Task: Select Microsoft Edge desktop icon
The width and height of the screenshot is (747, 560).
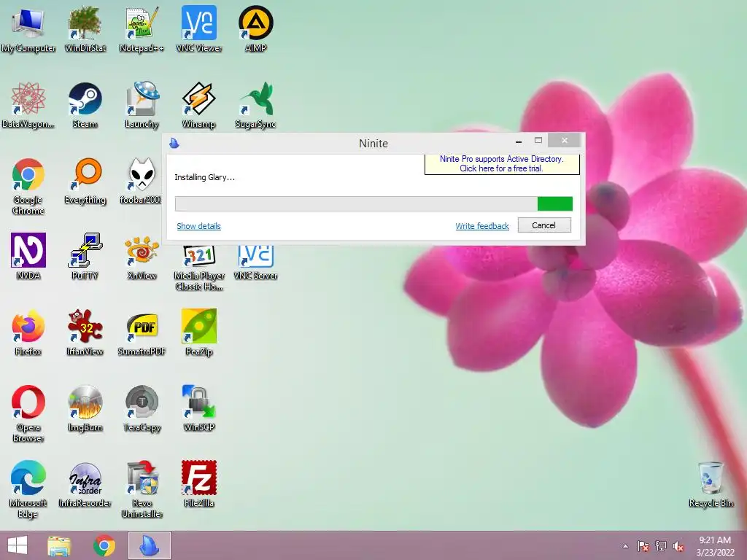Action: pos(28,489)
